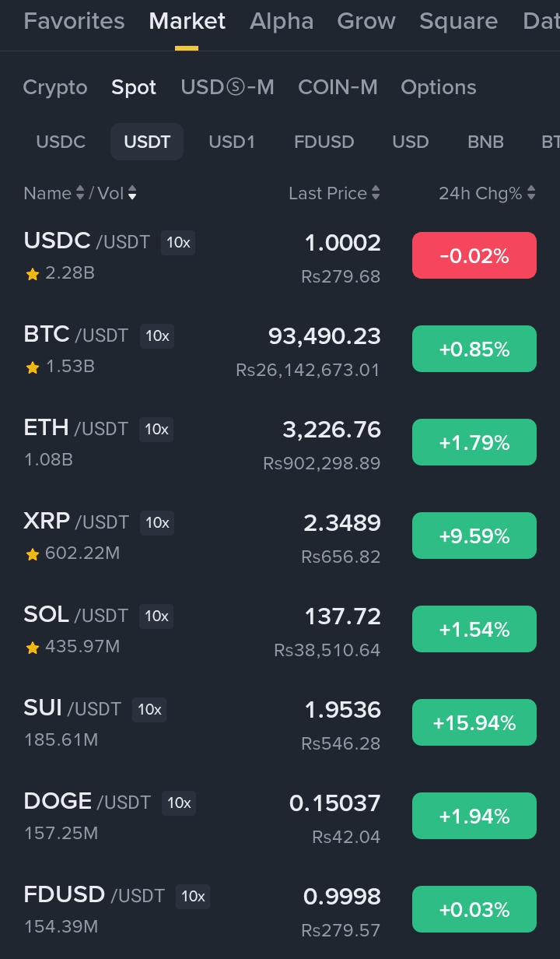
Task: Tap the red -0.02% change button
Action: point(474,255)
